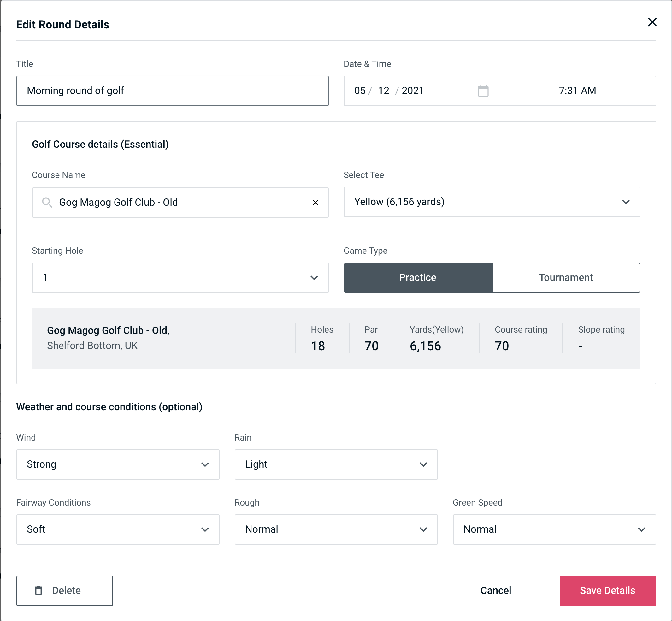The height and width of the screenshot is (621, 672).
Task: Click the calendar icon for date picker
Action: pyautogui.click(x=484, y=91)
